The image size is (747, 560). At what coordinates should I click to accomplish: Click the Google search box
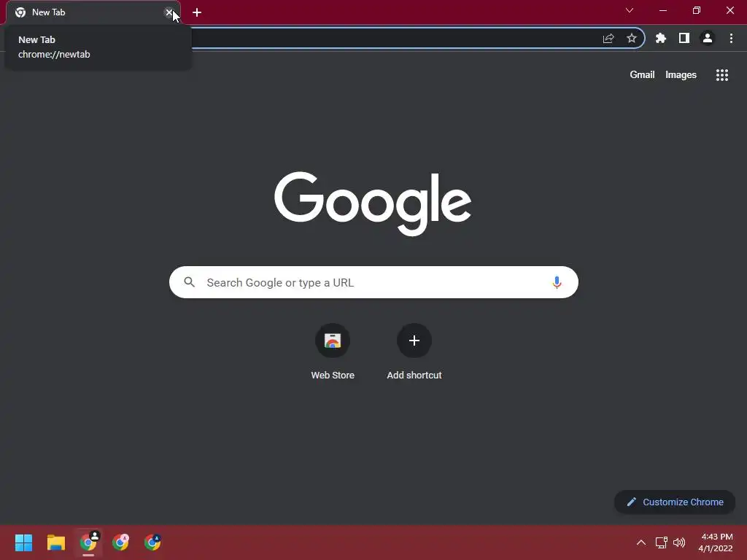373,282
